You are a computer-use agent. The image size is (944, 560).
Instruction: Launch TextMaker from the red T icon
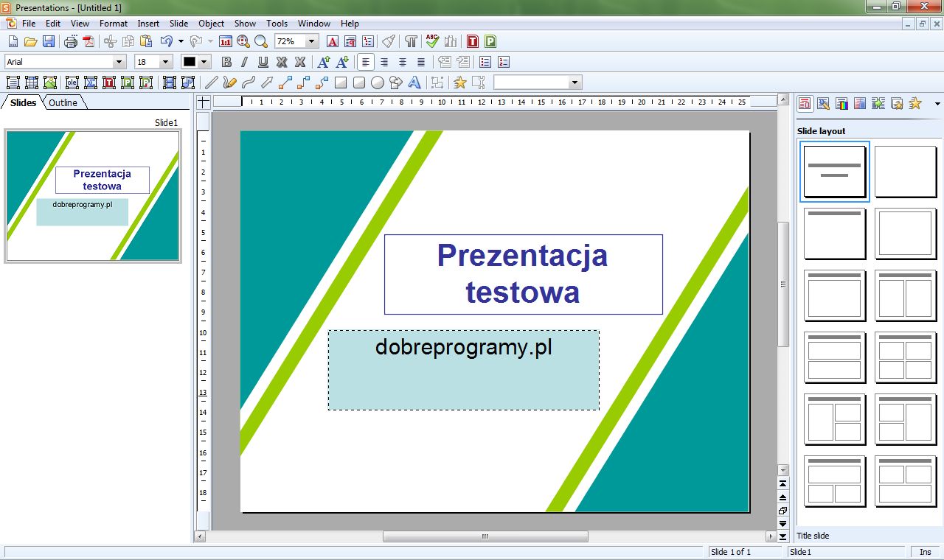[473, 41]
